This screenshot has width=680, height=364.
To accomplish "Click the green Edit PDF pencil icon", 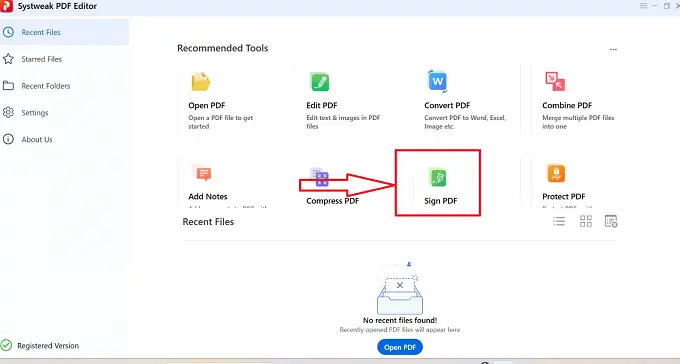I will [320, 82].
